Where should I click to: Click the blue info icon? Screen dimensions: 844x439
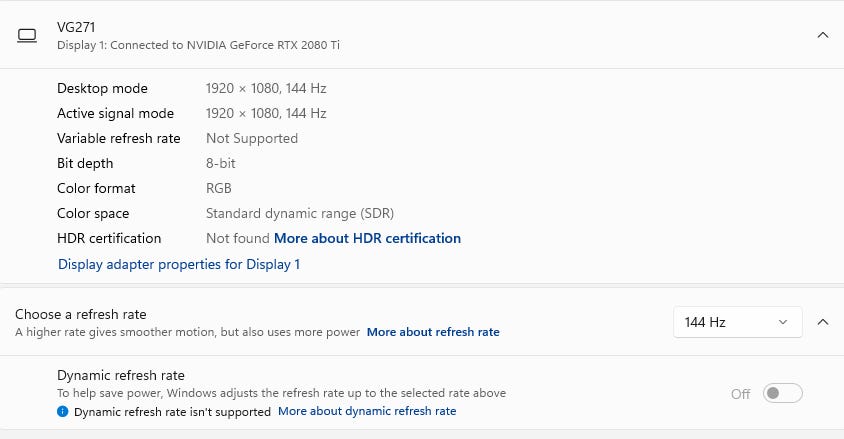(x=63, y=412)
